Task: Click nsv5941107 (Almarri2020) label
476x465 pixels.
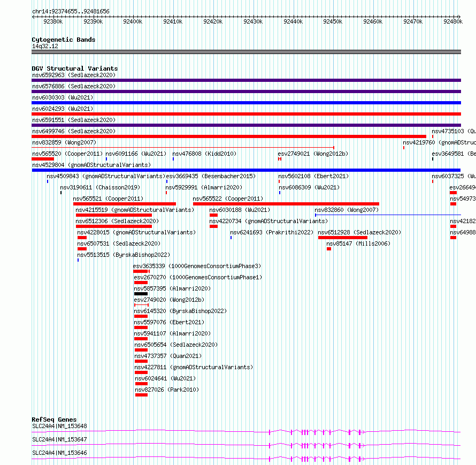Action: [172, 333]
